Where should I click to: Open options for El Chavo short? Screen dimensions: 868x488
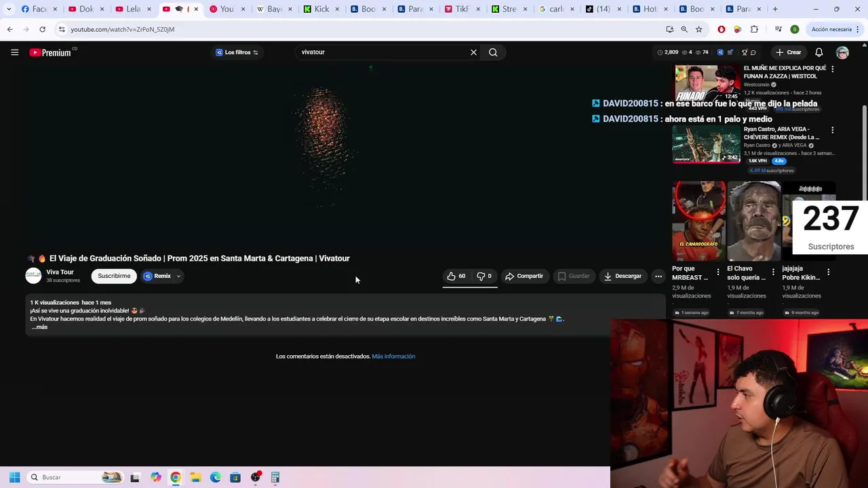(773, 272)
